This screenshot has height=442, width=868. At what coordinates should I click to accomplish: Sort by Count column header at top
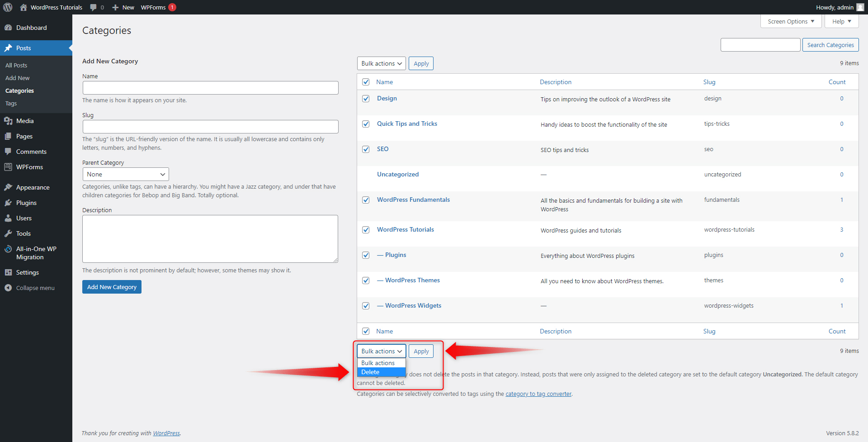837,82
